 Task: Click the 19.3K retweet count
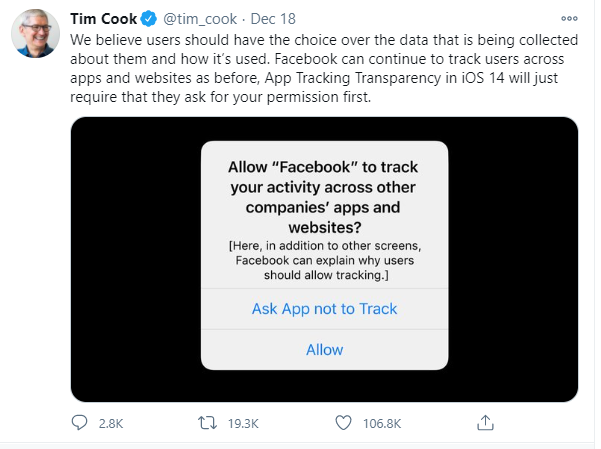click(243, 423)
